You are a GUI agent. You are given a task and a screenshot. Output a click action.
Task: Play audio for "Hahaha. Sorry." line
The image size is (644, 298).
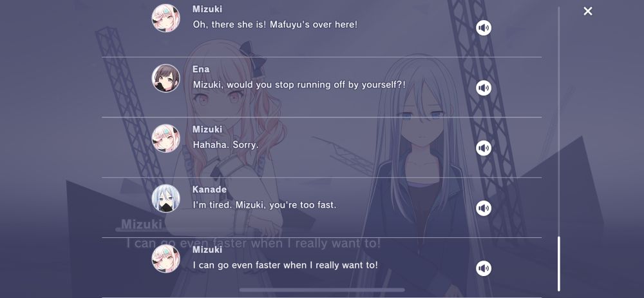[x=484, y=148]
